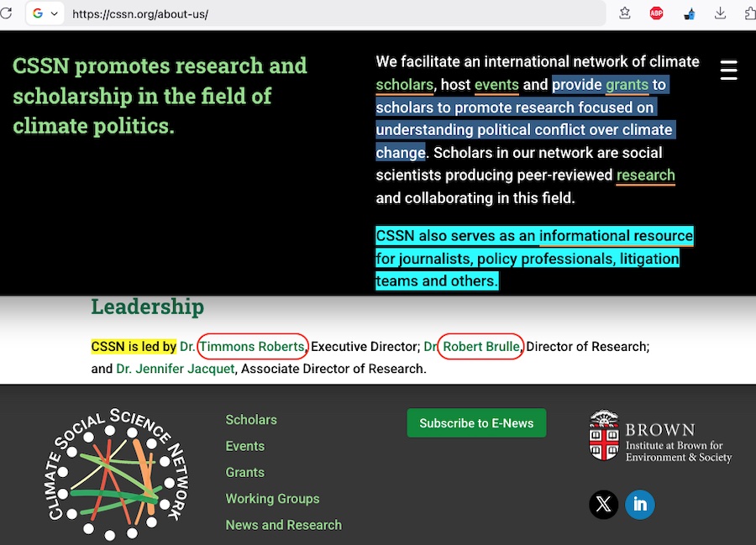756x545 pixels.
Task: Click the 'research' link in the paragraph
Action: (x=645, y=176)
